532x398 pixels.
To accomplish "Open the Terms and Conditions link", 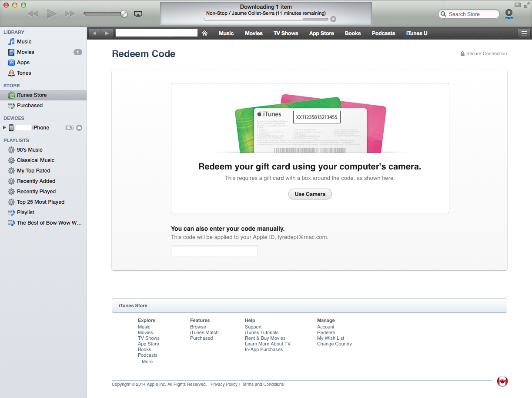I will click(263, 385).
